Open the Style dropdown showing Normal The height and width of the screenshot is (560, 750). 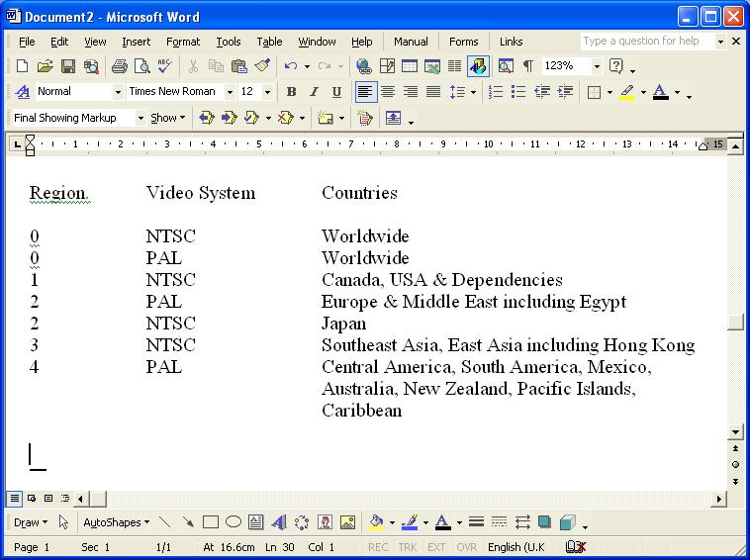(x=118, y=91)
